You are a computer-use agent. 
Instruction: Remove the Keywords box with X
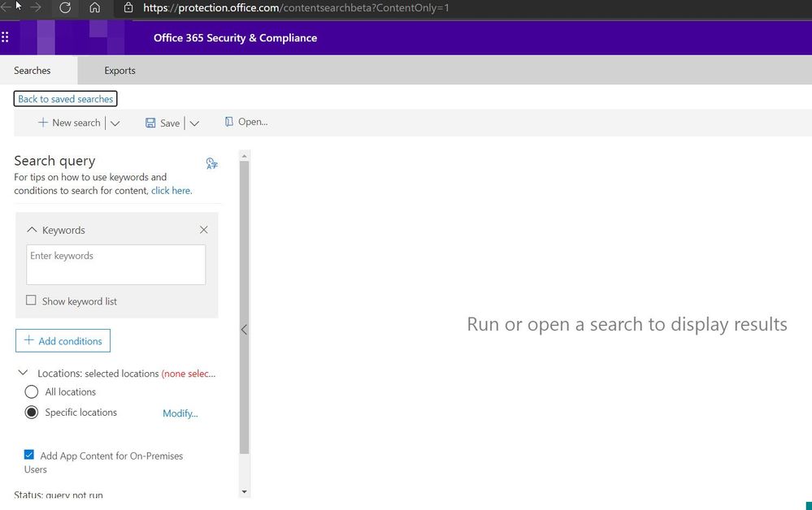coord(203,230)
